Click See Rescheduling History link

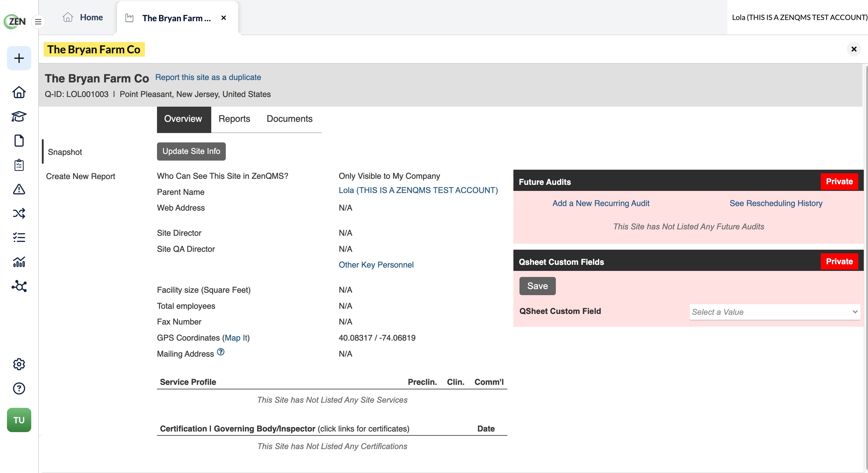776,204
